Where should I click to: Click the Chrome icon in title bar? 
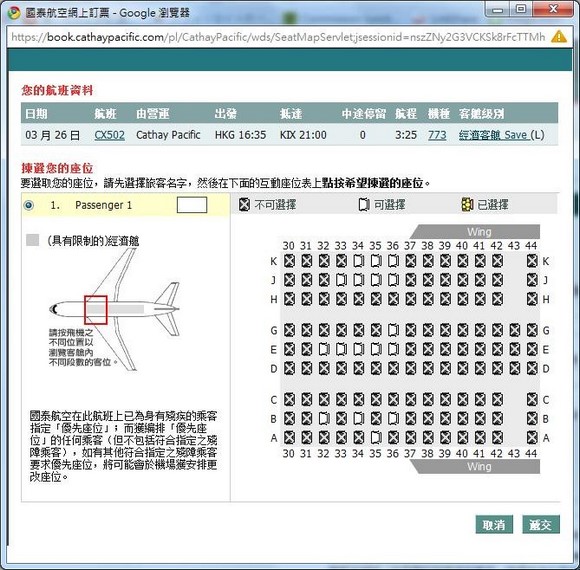(x=14, y=13)
